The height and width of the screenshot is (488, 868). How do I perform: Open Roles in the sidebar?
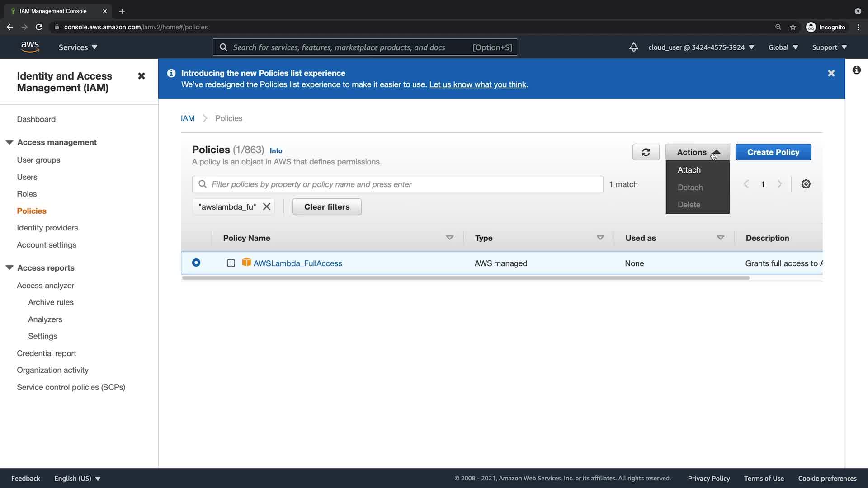click(x=27, y=194)
